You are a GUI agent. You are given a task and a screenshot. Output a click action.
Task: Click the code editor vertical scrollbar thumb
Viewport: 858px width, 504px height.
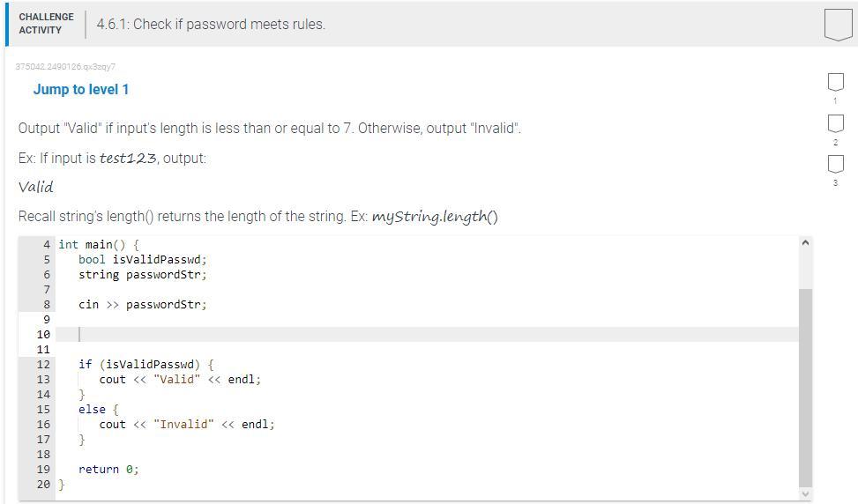[x=805, y=388]
